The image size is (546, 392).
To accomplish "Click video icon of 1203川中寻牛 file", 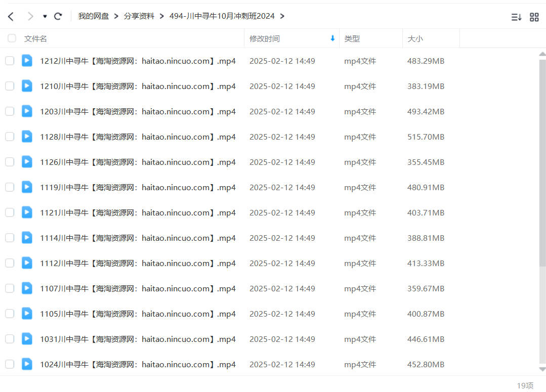I will [x=27, y=111].
